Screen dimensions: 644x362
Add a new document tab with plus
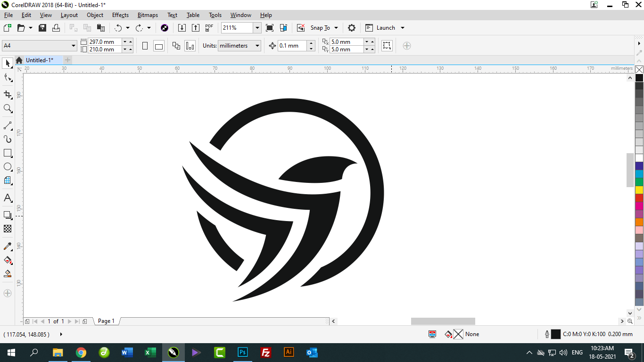tap(67, 60)
